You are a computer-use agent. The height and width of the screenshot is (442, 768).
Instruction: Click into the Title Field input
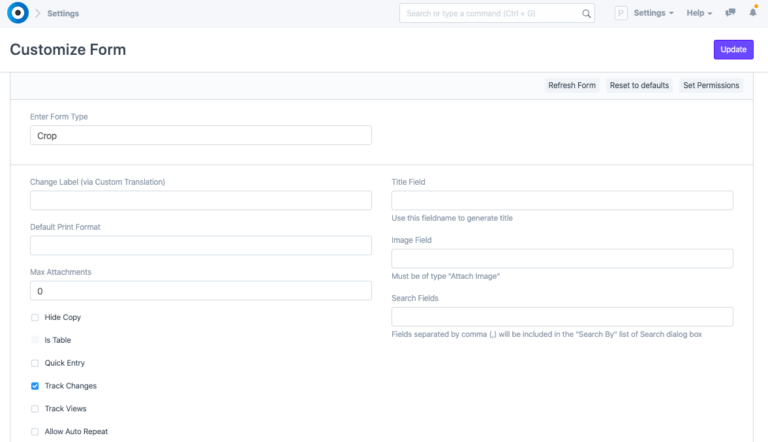pyautogui.click(x=562, y=200)
